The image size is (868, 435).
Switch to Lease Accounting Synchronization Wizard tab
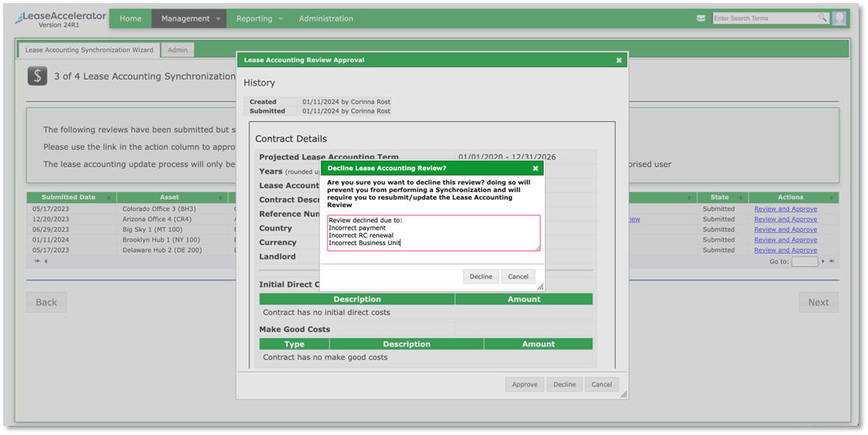point(89,50)
